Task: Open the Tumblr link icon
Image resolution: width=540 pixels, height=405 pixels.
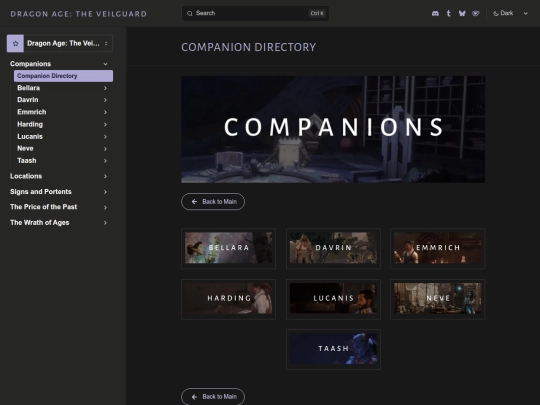Action: tap(448, 13)
